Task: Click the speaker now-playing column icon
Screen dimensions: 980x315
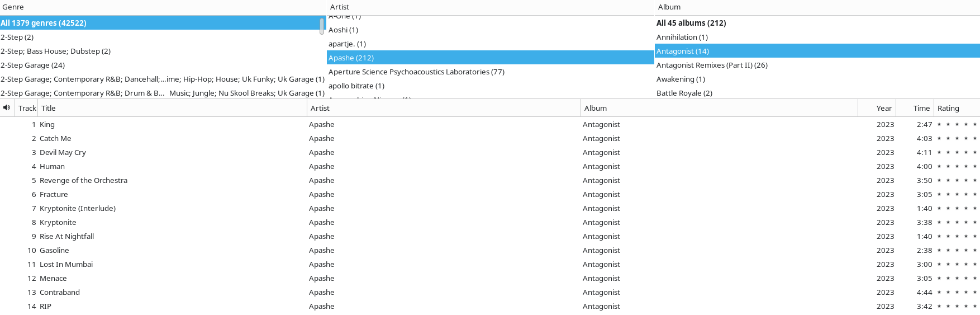Action: (7, 108)
